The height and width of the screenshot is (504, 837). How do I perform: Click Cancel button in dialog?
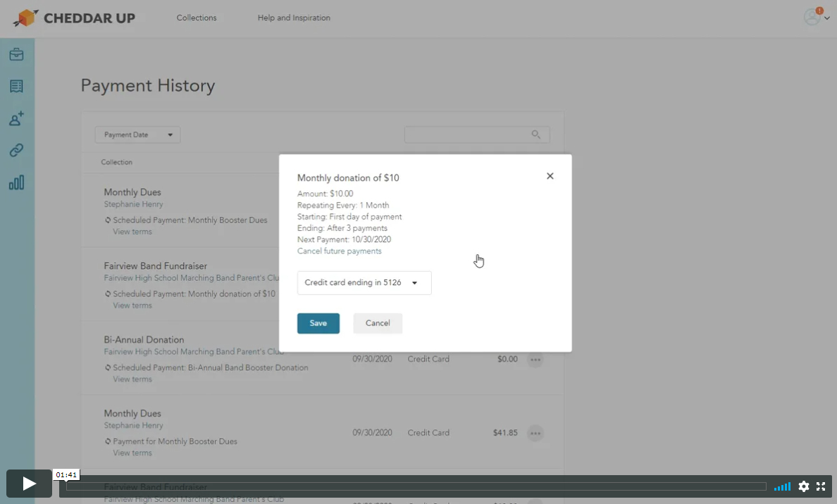click(378, 323)
